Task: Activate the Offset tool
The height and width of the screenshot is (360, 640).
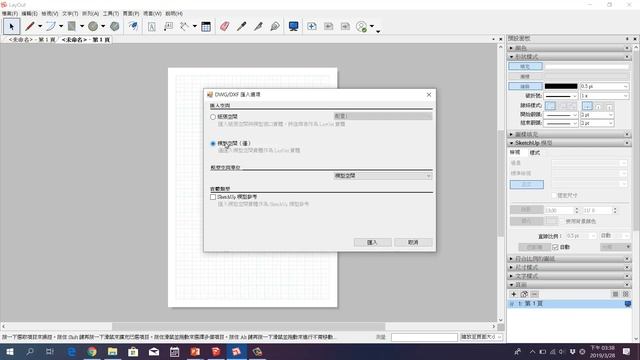Action: click(x=133, y=27)
